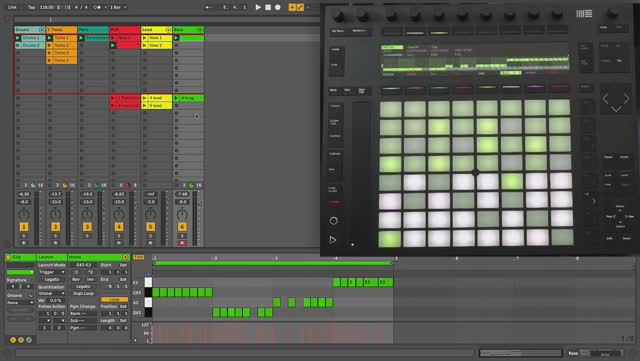Open the Trigger launch mode dropdown

[x=51, y=272]
